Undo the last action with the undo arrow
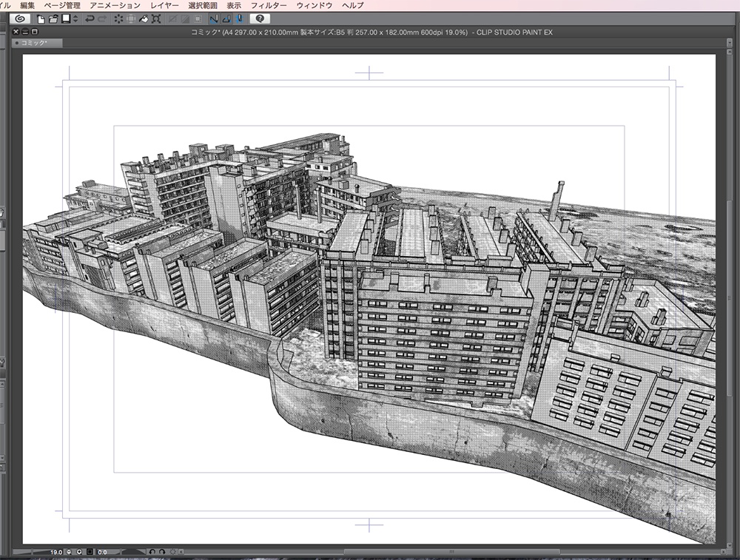 pos(89,21)
